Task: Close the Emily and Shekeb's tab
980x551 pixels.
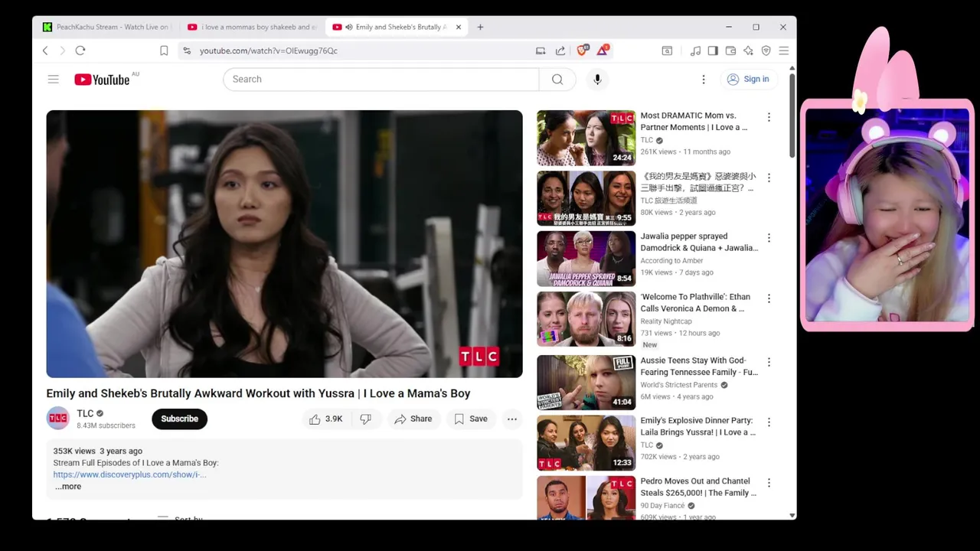Action: 459,27
